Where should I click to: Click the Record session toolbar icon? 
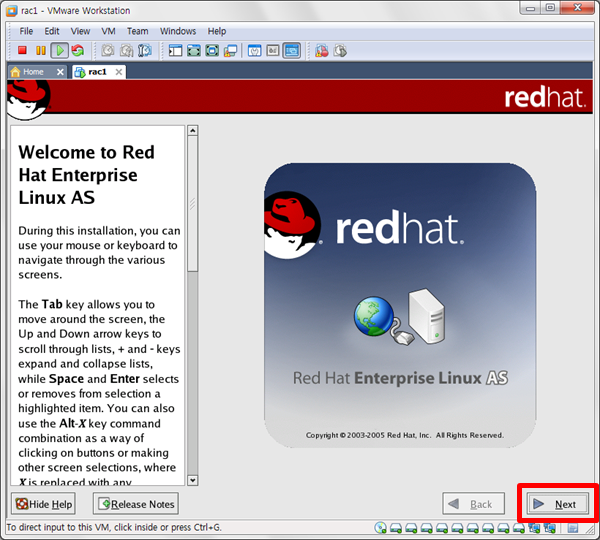(x=322, y=51)
